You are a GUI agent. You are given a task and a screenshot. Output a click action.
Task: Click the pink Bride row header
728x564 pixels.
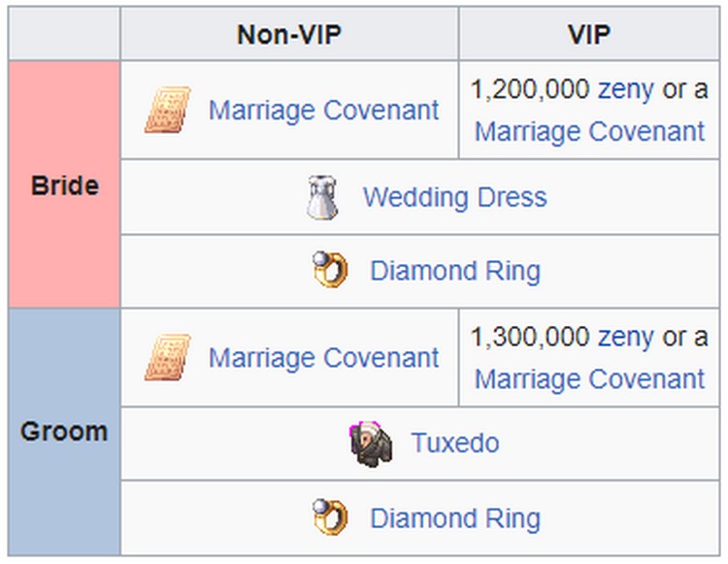pyautogui.click(x=64, y=184)
